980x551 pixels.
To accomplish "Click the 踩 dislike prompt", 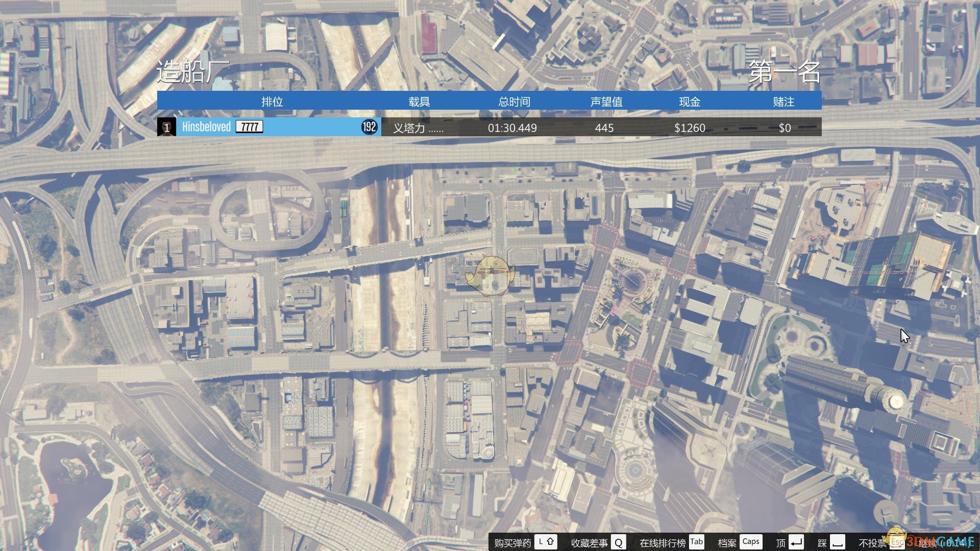I will (x=822, y=543).
